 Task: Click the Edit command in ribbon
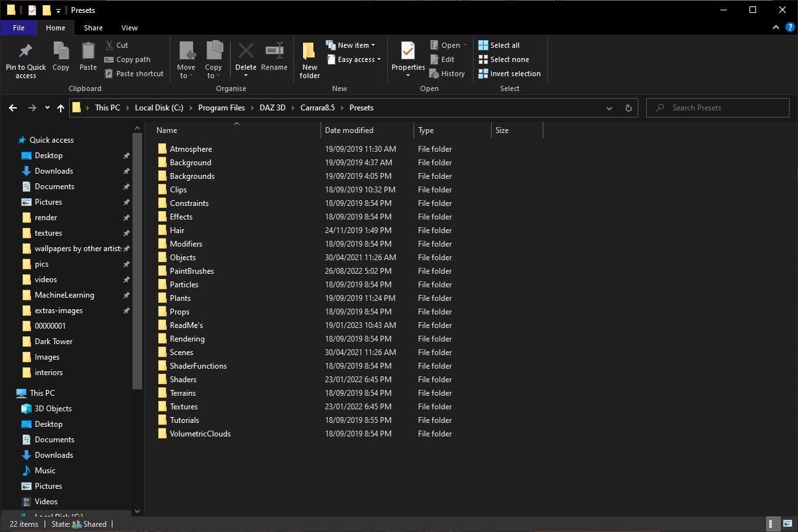[442, 59]
